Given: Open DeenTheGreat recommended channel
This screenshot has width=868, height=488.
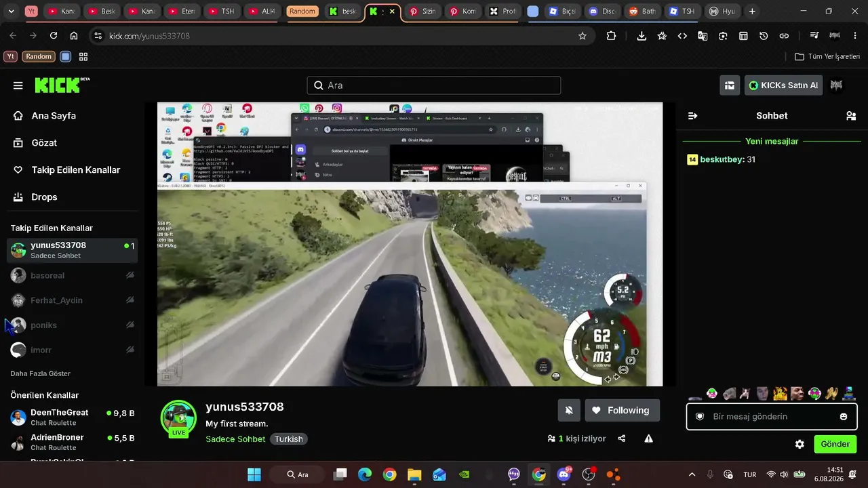Looking at the screenshot, I should pyautogui.click(x=73, y=417).
